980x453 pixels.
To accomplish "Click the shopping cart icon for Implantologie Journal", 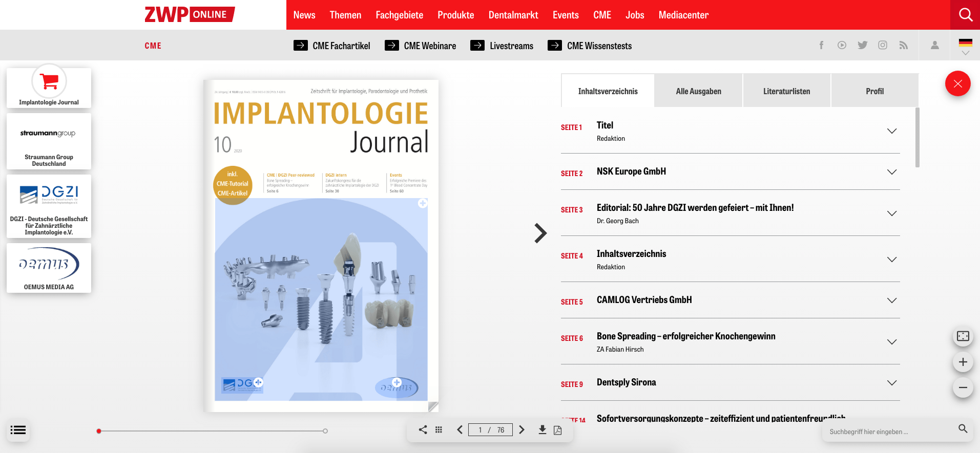I will [49, 81].
